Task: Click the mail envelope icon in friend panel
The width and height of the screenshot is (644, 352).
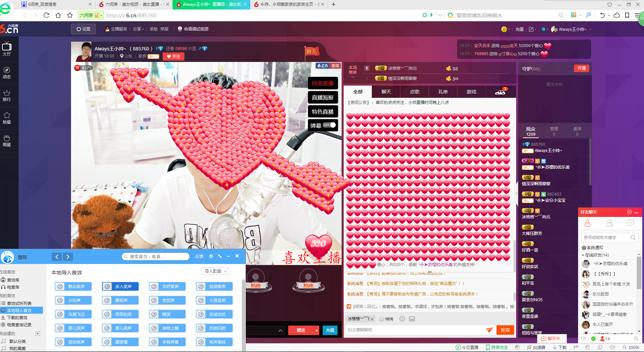Action: (584, 338)
